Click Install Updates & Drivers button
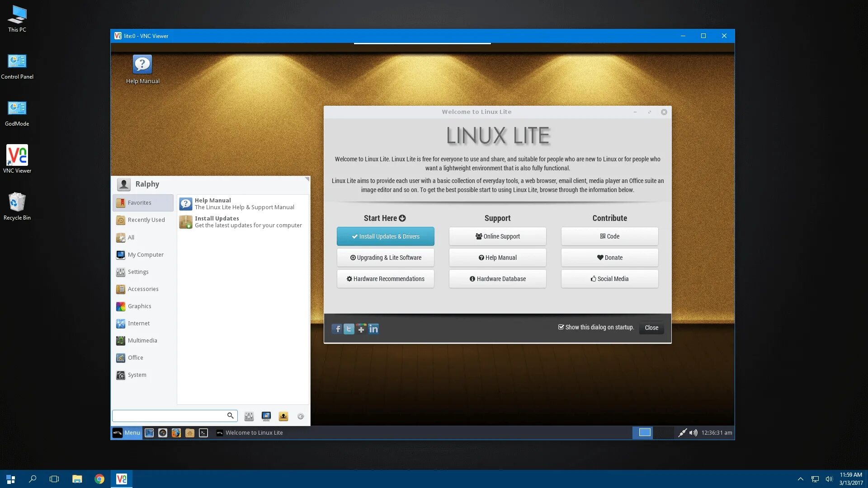The width and height of the screenshot is (868, 488). pos(385,236)
